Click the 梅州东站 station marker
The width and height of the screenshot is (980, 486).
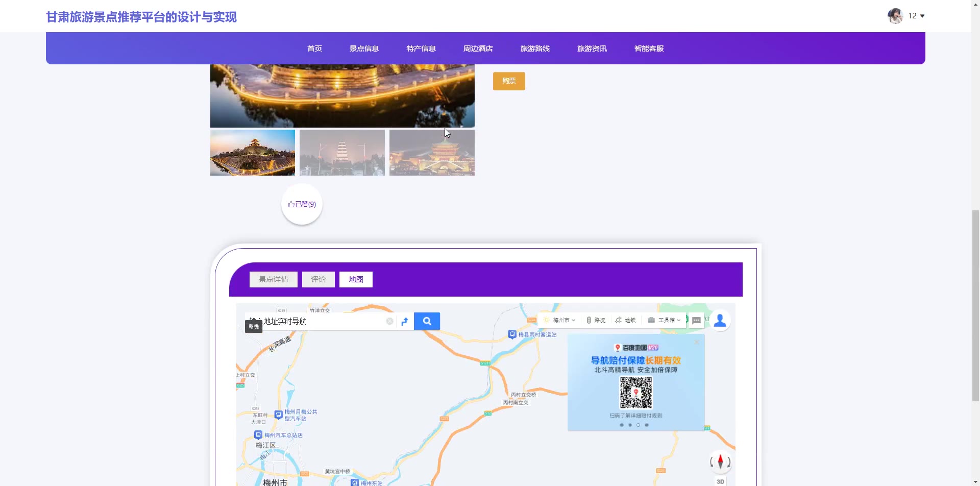click(366, 483)
